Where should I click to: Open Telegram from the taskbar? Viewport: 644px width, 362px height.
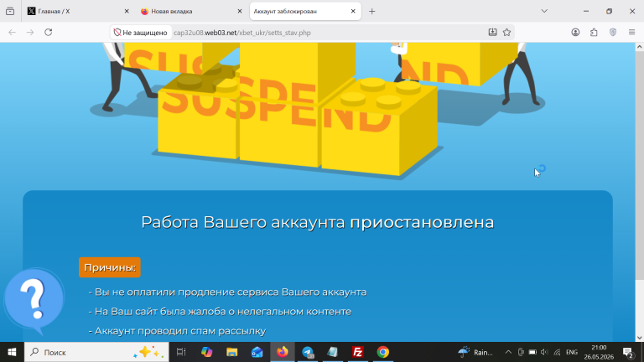coord(308,352)
